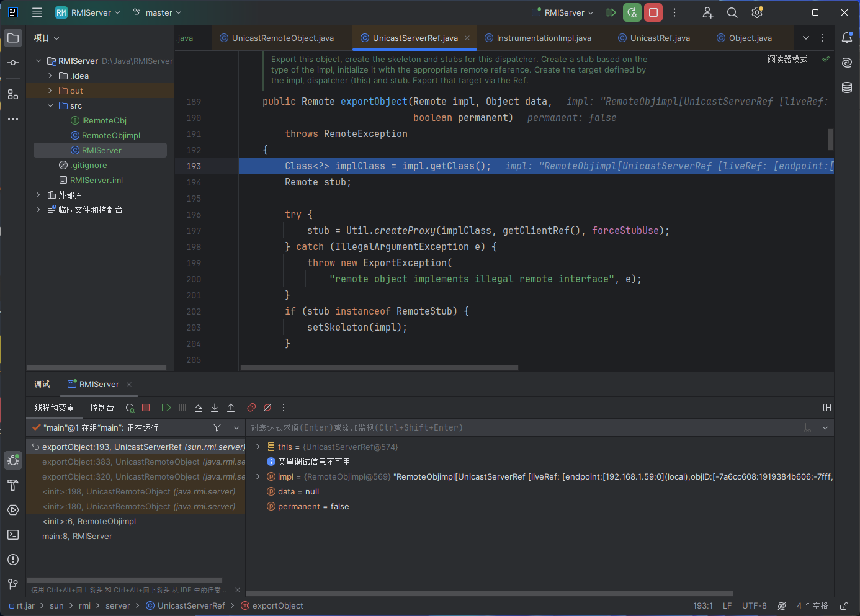
Task: Open the Debug tool window bug icon
Action: 13,460
